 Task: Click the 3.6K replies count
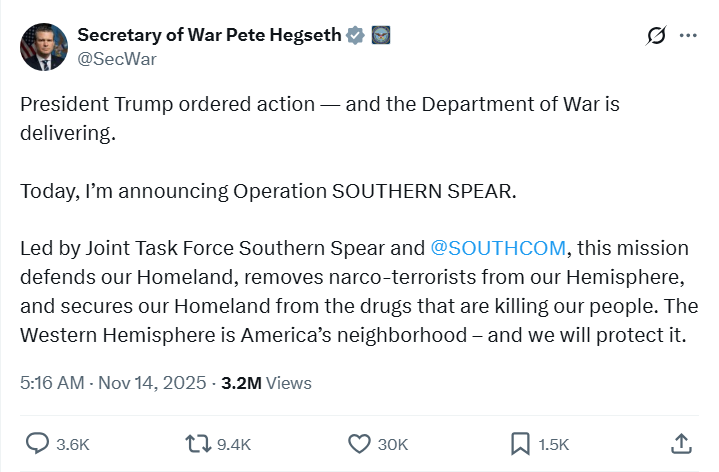click(x=72, y=444)
